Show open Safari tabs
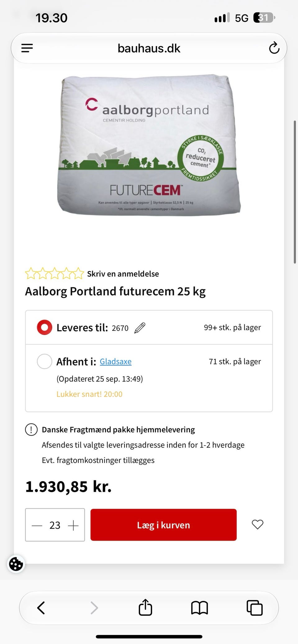 (255, 608)
